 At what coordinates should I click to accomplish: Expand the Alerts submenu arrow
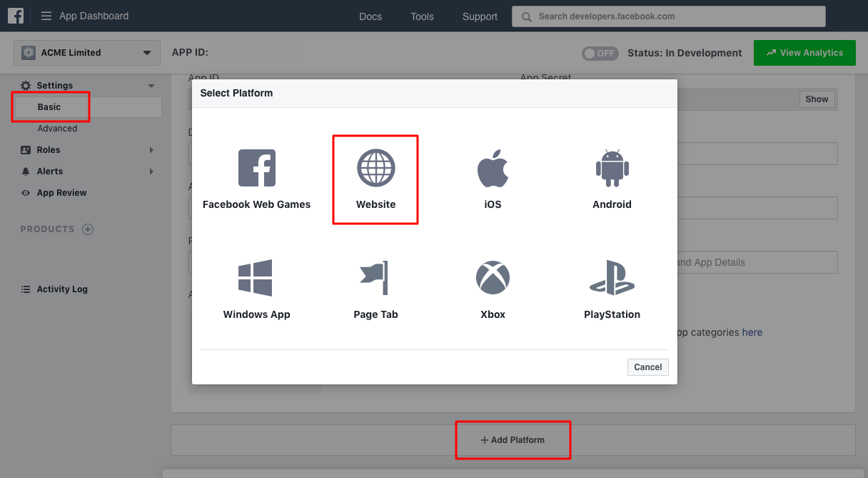point(151,171)
